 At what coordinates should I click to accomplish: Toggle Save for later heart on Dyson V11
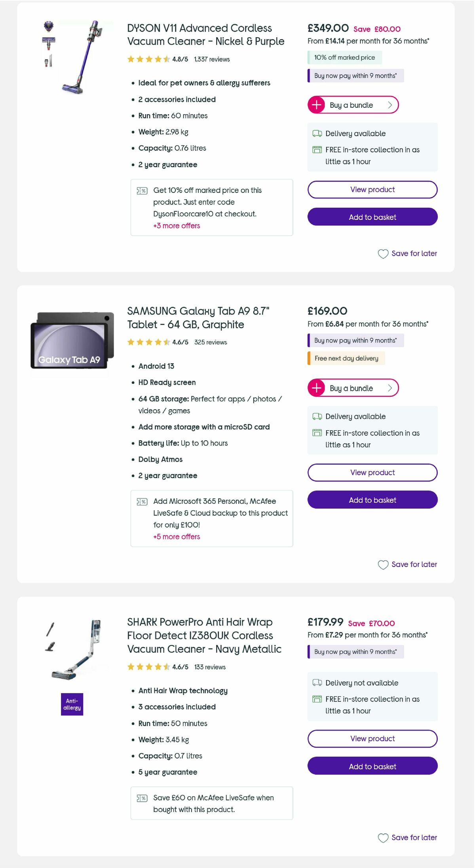(383, 254)
